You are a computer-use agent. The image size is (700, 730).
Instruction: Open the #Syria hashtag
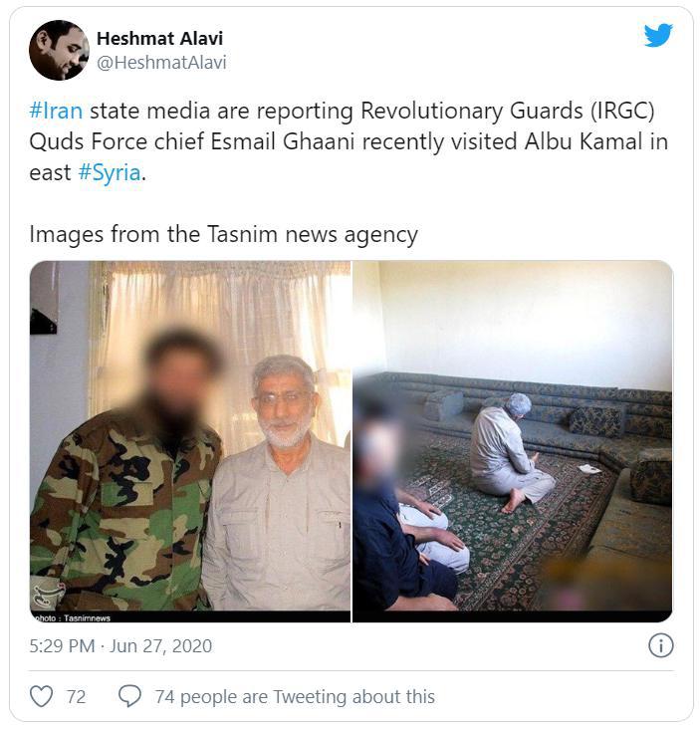(110, 172)
